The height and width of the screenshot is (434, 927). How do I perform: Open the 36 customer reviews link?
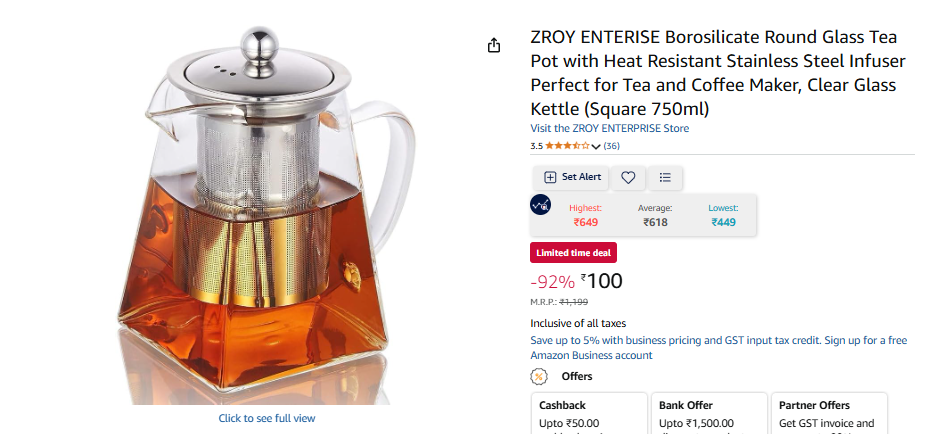(x=611, y=146)
